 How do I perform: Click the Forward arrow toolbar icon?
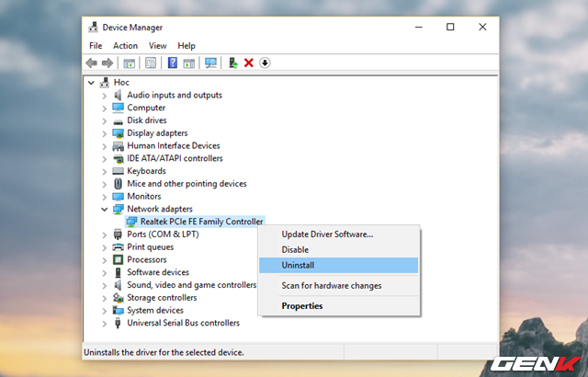click(107, 63)
